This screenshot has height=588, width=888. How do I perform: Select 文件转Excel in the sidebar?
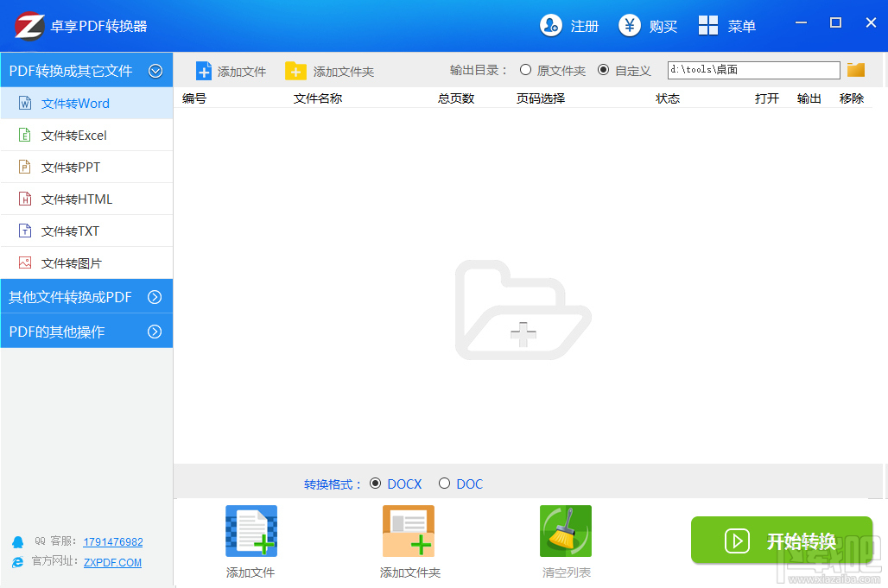[86, 136]
